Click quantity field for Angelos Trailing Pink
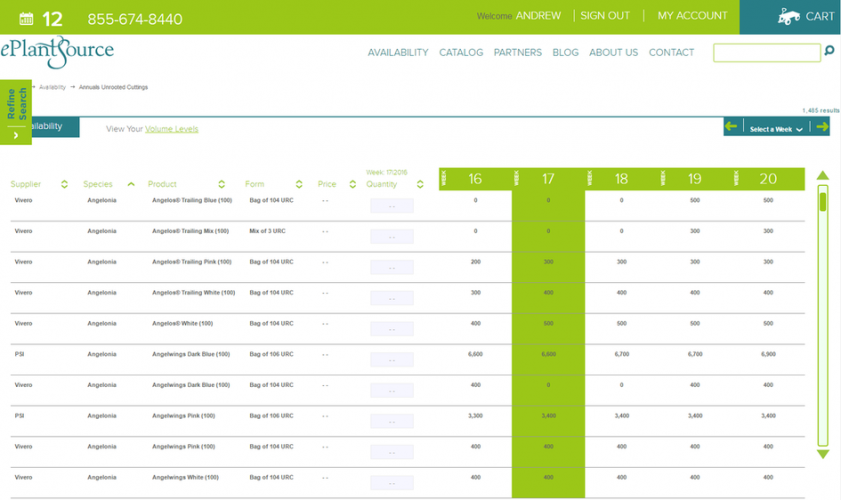Screen dimensions: 841x500 (x=392, y=267)
